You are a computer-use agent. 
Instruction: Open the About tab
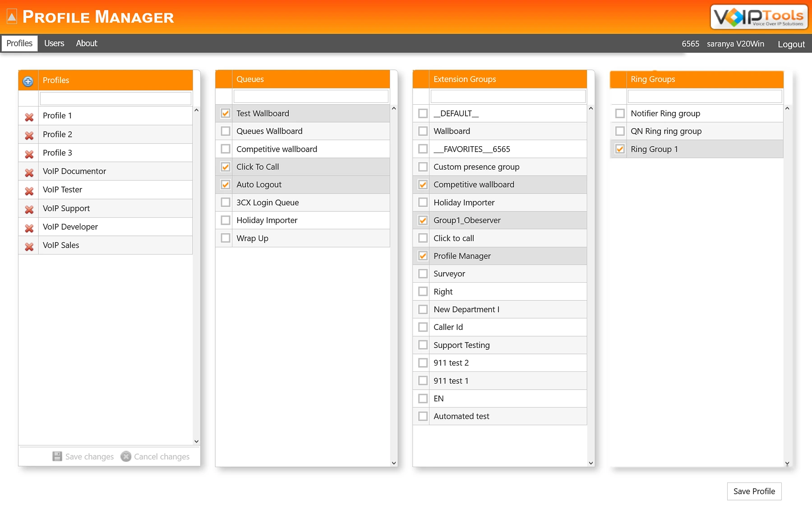click(87, 43)
